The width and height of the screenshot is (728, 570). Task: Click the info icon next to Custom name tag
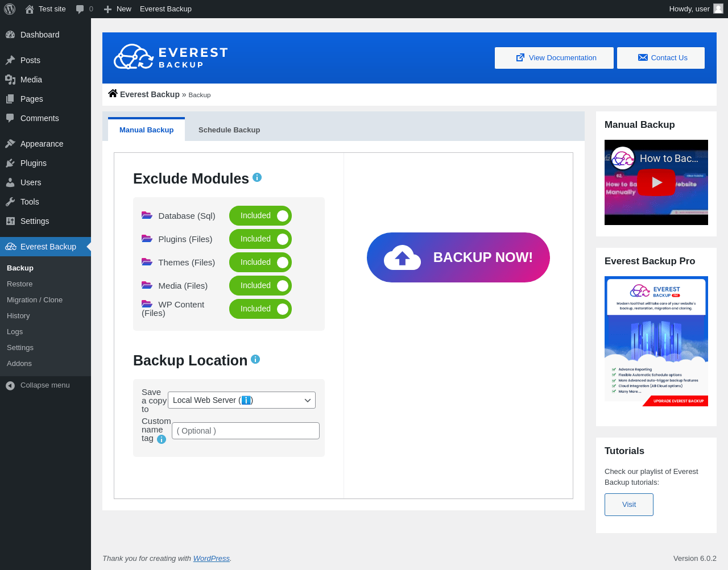pyautogui.click(x=162, y=439)
